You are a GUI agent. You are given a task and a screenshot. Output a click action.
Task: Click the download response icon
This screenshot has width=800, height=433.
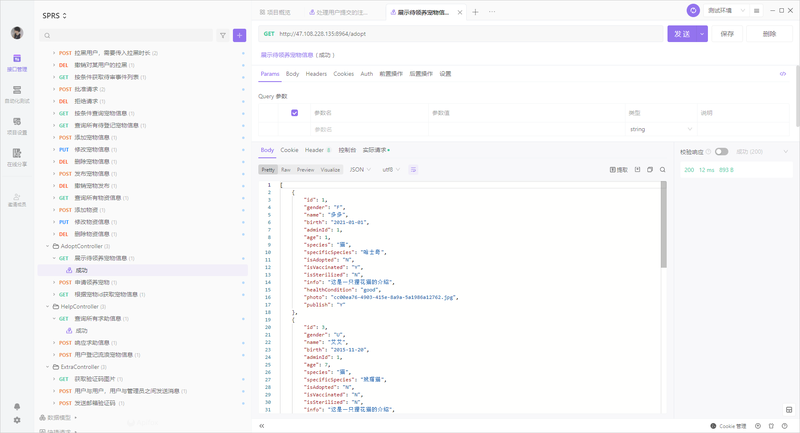click(637, 169)
